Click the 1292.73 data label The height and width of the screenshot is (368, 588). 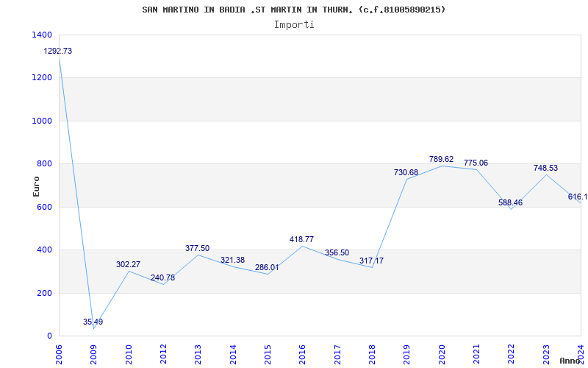(x=58, y=51)
